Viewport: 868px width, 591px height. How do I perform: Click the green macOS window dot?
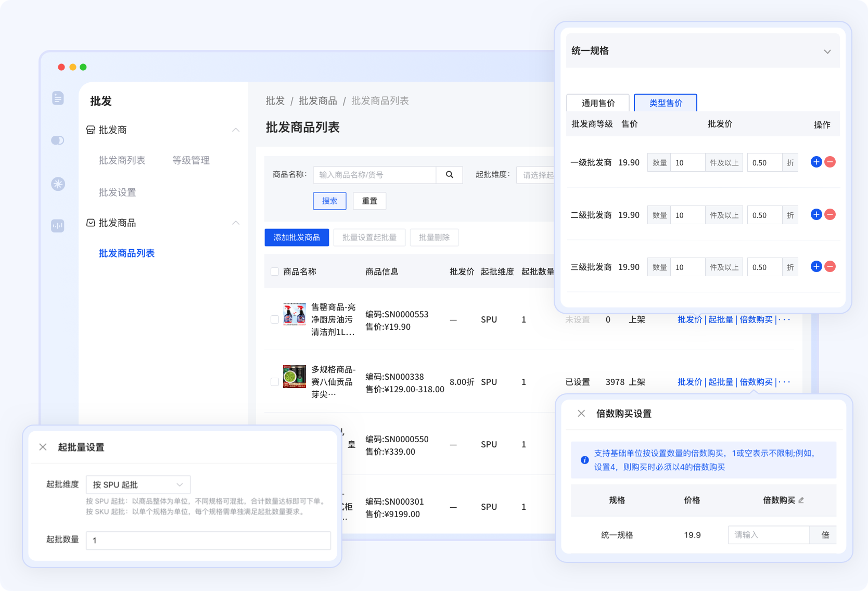(83, 67)
